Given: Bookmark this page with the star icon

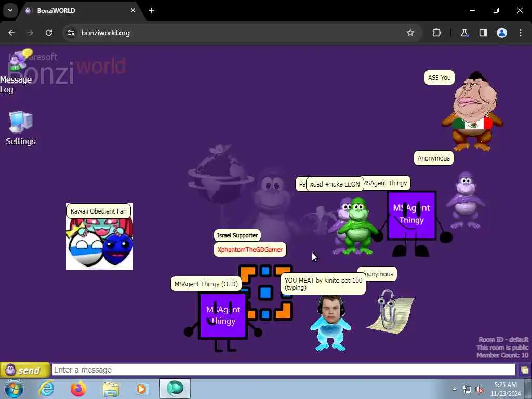Looking at the screenshot, I should [x=410, y=33].
